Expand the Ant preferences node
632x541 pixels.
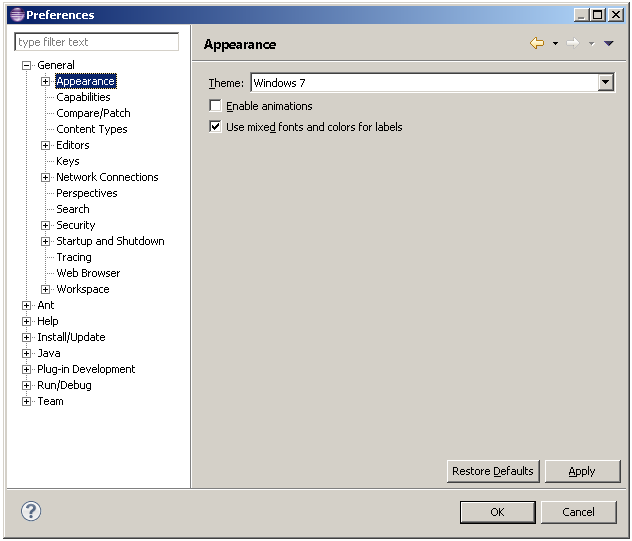tap(27, 305)
